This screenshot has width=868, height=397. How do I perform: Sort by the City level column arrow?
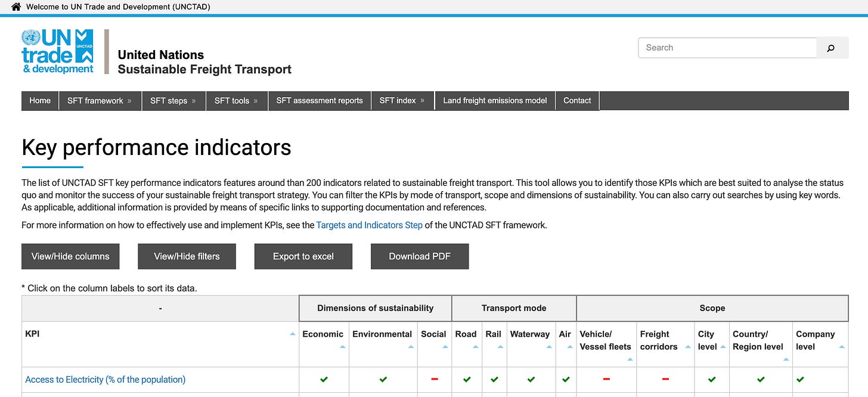[723, 347]
